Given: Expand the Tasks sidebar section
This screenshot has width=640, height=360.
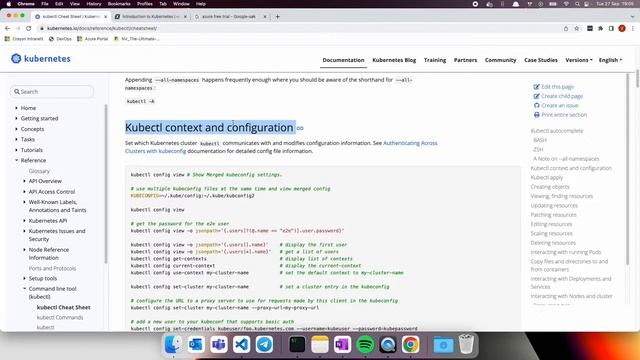Looking at the screenshot, I should 16,139.
